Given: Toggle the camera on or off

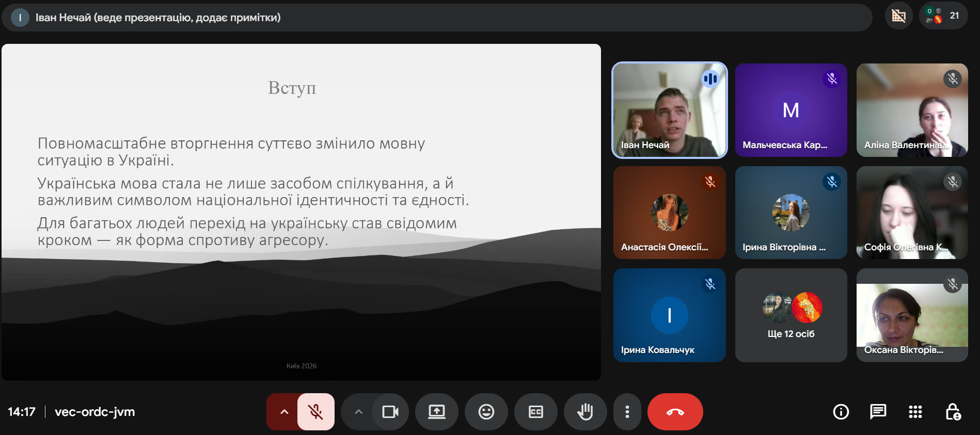Looking at the screenshot, I should pos(390,412).
